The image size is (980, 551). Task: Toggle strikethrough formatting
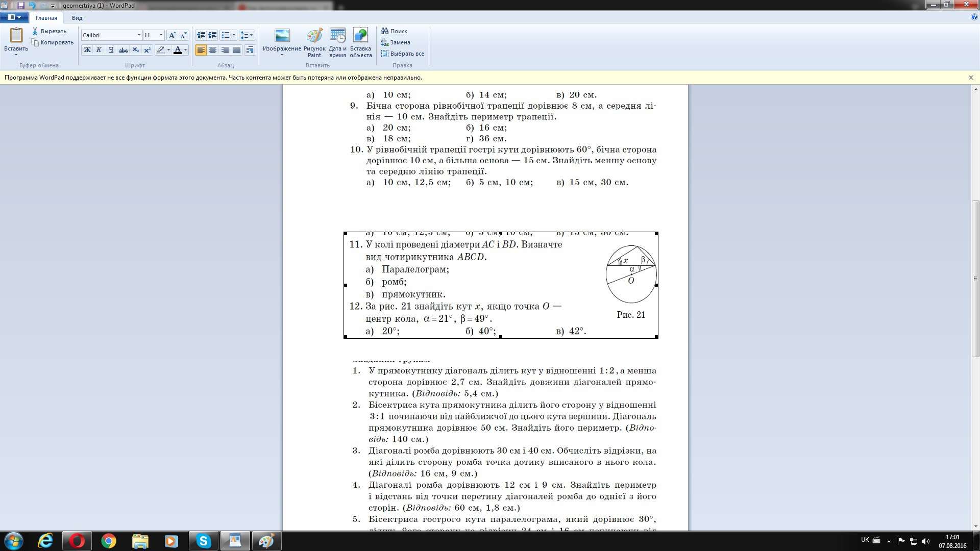[123, 50]
